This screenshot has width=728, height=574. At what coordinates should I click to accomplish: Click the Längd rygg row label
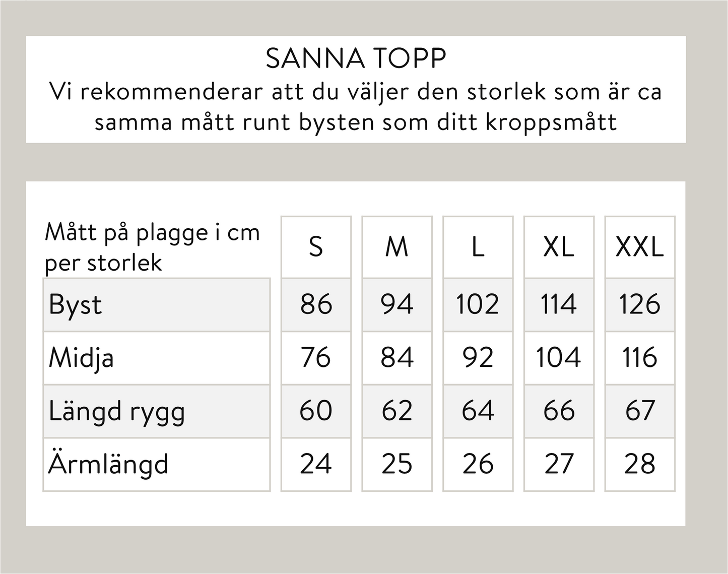tap(117, 412)
